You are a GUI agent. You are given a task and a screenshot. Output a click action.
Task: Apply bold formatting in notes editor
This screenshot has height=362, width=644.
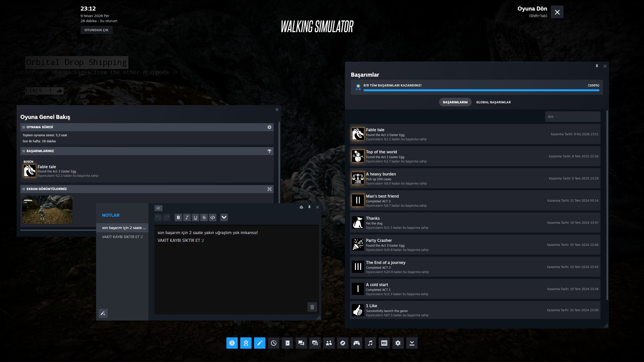point(178,217)
